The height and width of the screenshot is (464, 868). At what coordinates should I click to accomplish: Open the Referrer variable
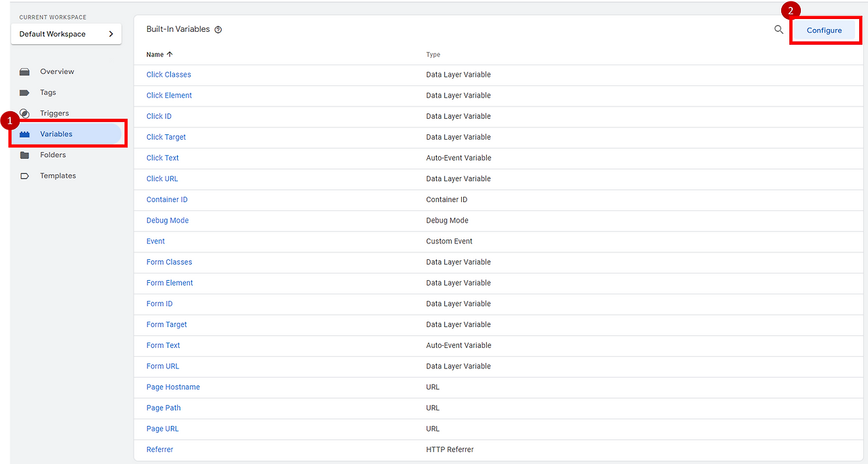point(160,449)
